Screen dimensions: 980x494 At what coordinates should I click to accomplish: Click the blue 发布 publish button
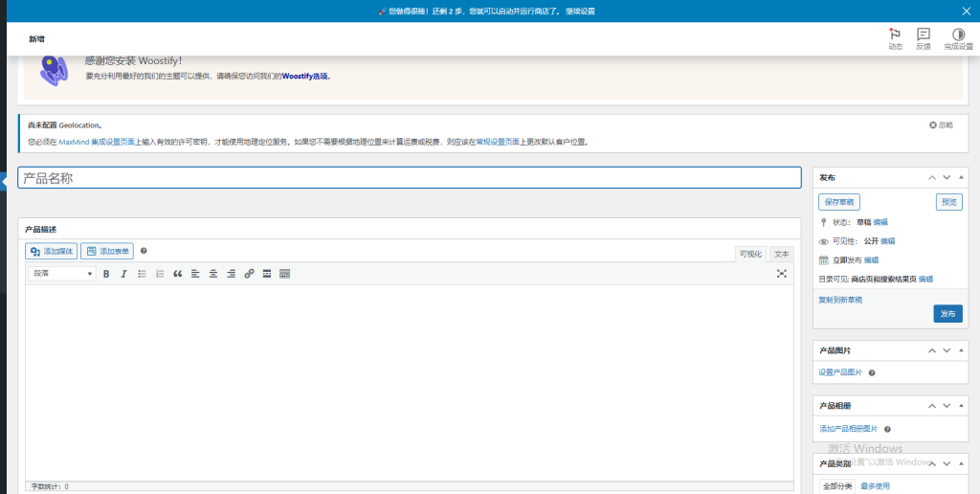pos(947,314)
